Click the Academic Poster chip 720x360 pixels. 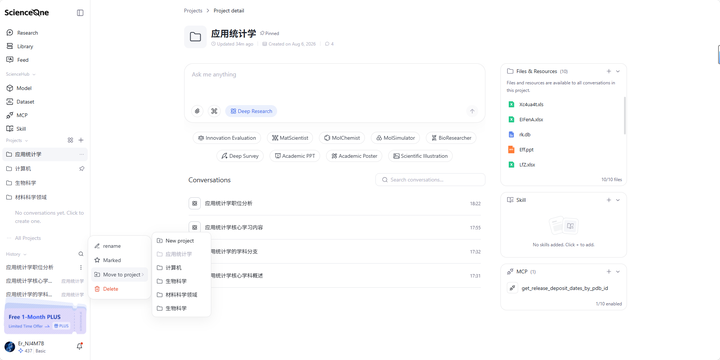[354, 156]
